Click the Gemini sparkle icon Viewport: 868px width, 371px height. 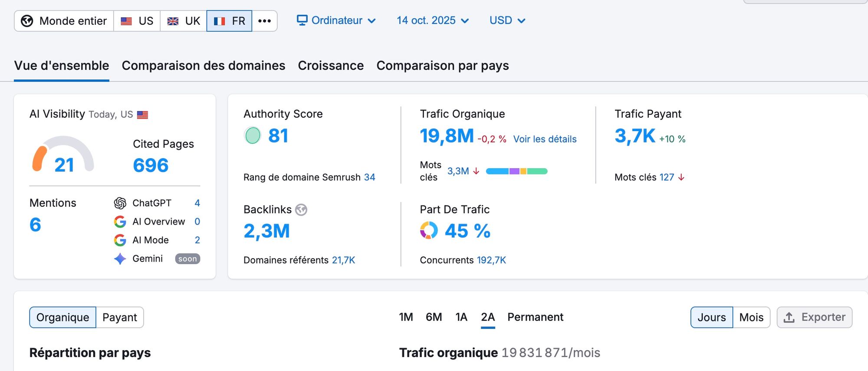coord(120,259)
